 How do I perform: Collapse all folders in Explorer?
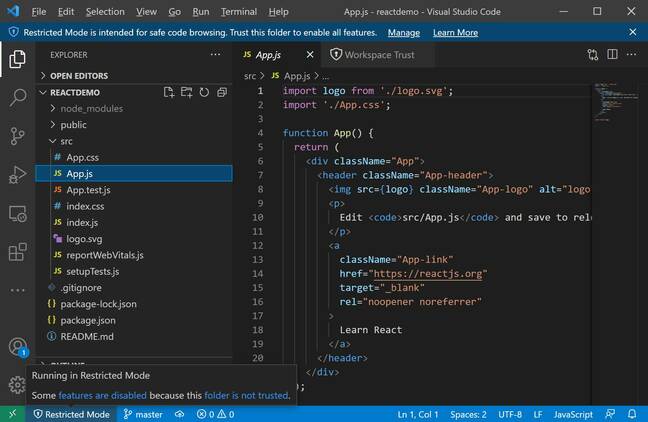[x=222, y=92]
